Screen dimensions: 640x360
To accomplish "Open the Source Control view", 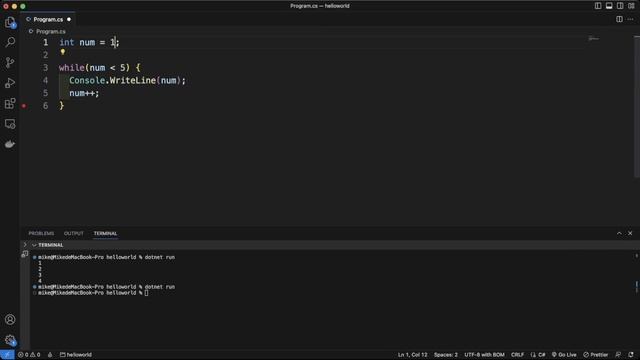I will [10, 62].
